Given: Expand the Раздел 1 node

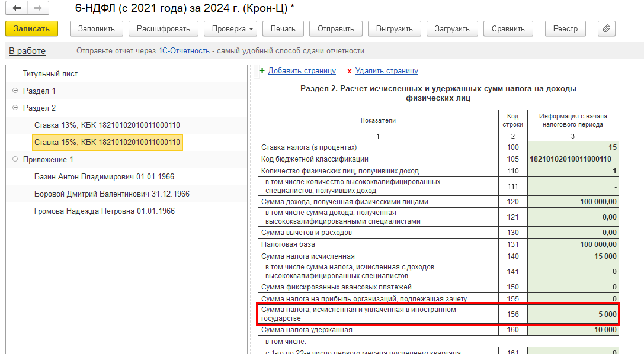Looking at the screenshot, I should click(15, 91).
